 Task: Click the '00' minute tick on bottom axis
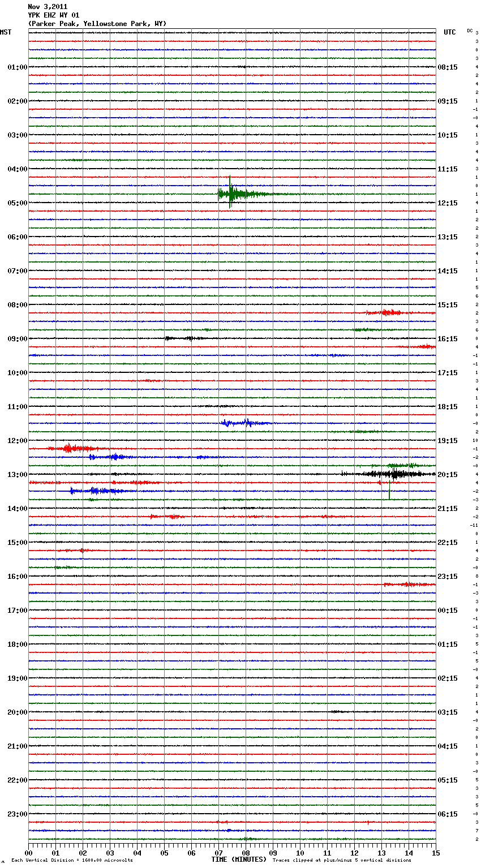[29, 853]
